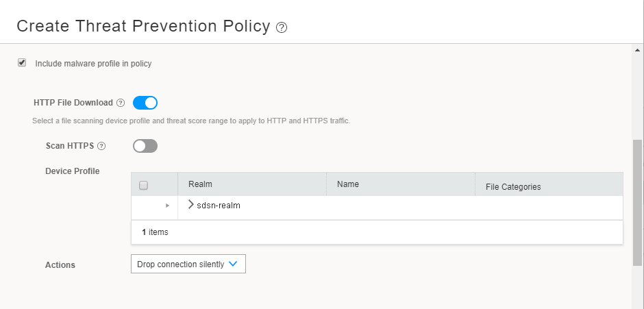
Task: Click the vertical scrollbar thumb
Action: click(x=638, y=202)
